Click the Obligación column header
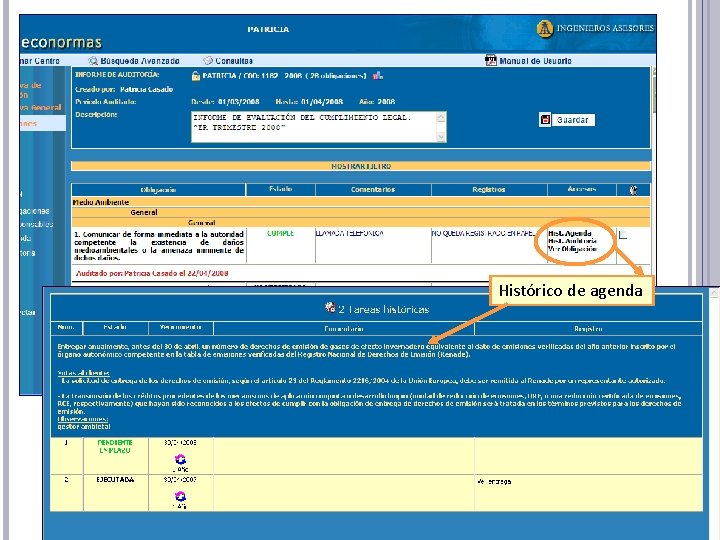Image resolution: width=720 pixels, height=540 pixels. [158, 190]
